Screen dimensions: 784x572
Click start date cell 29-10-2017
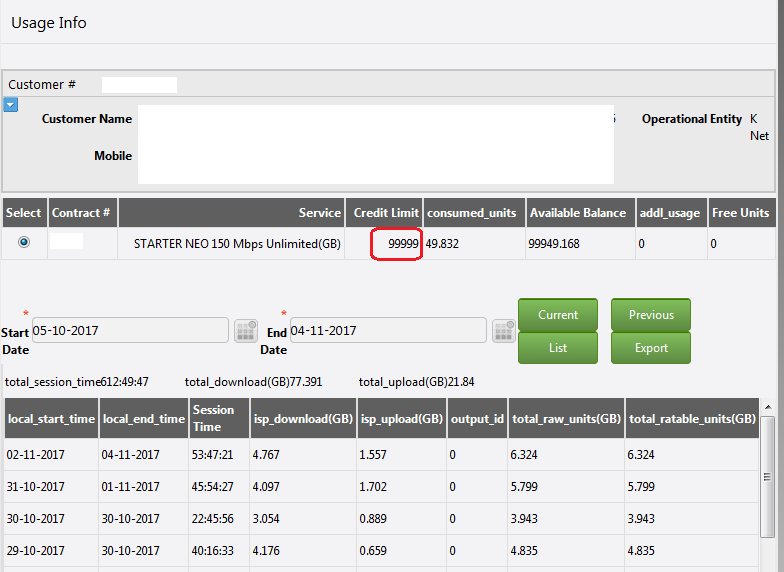[36, 551]
